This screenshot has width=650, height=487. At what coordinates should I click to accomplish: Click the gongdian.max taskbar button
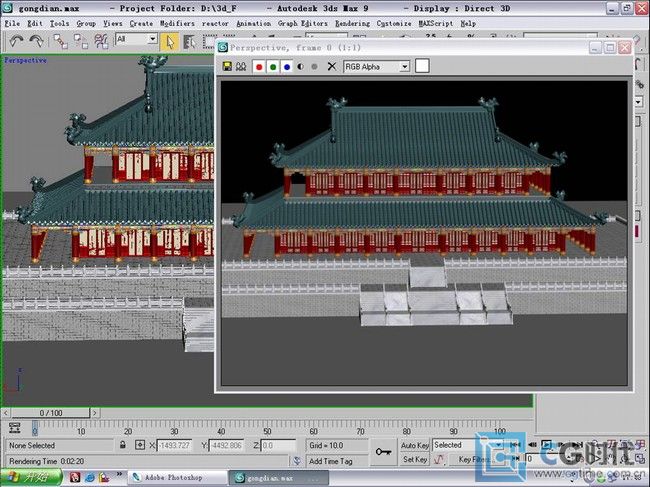(x=279, y=477)
